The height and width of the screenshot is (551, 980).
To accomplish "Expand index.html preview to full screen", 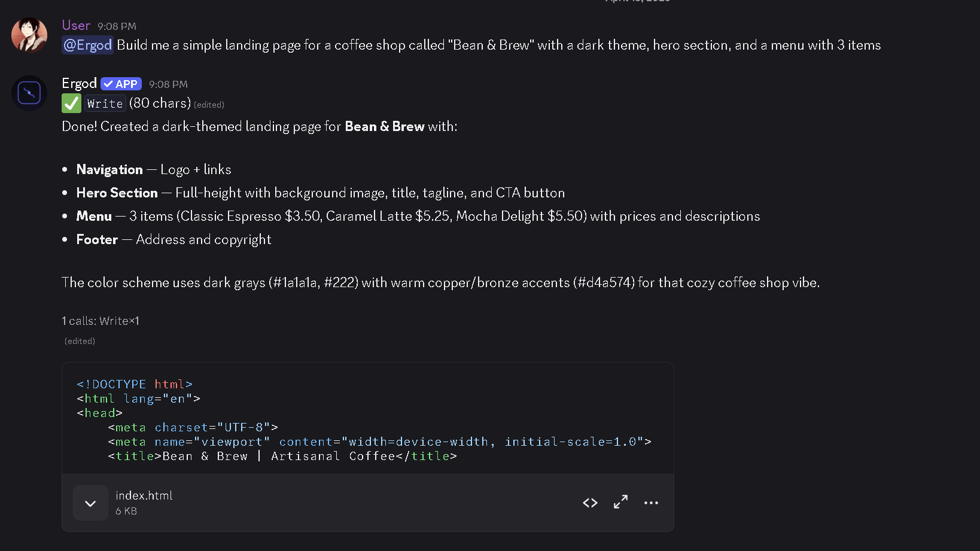I will (620, 503).
